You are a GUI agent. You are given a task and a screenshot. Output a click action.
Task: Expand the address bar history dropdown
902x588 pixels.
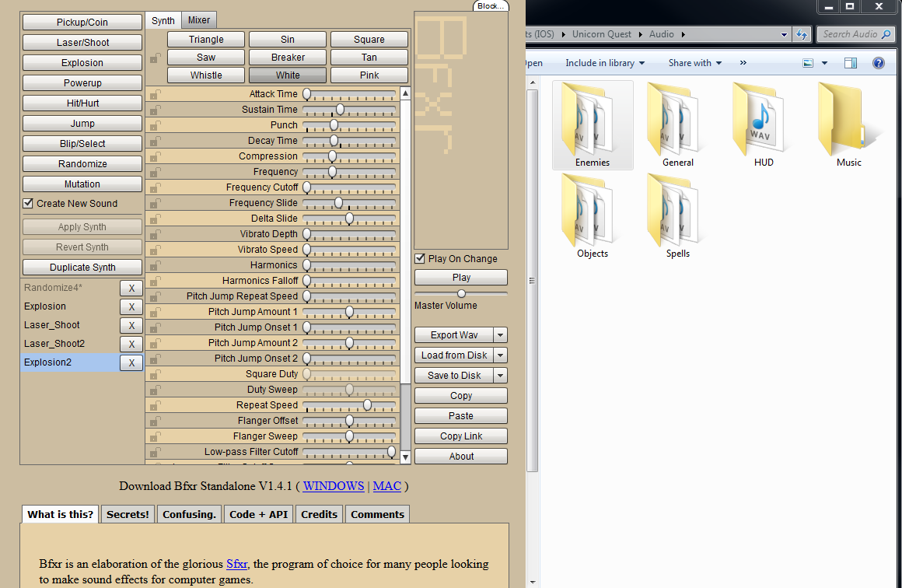784,34
